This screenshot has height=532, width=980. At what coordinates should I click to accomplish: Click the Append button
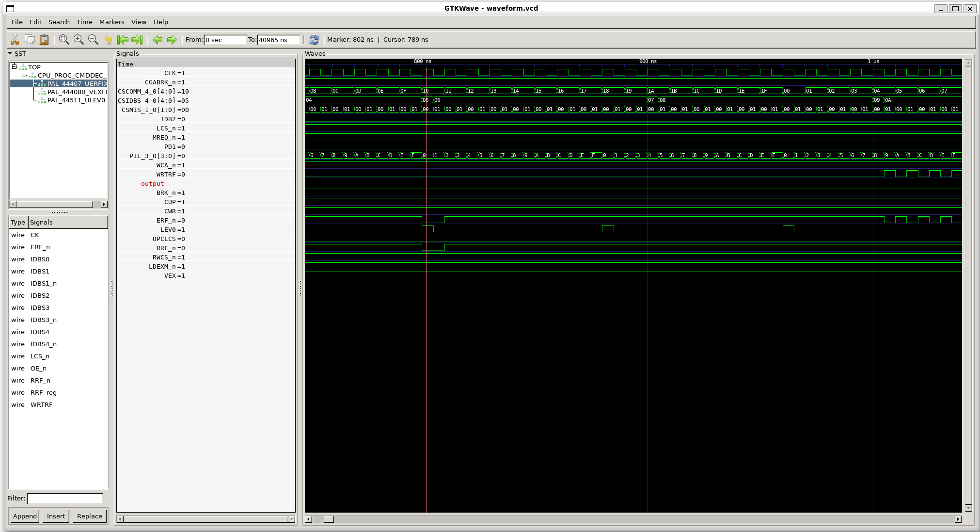pyautogui.click(x=25, y=516)
